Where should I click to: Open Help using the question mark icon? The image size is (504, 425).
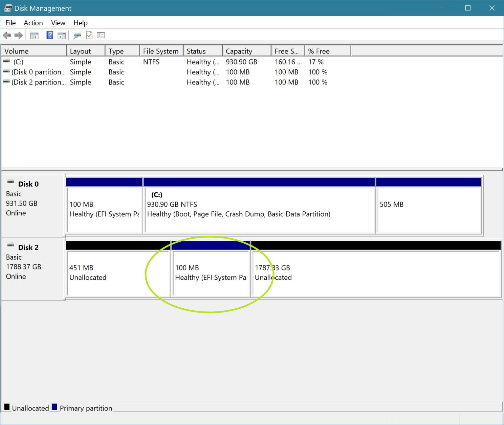(x=49, y=35)
